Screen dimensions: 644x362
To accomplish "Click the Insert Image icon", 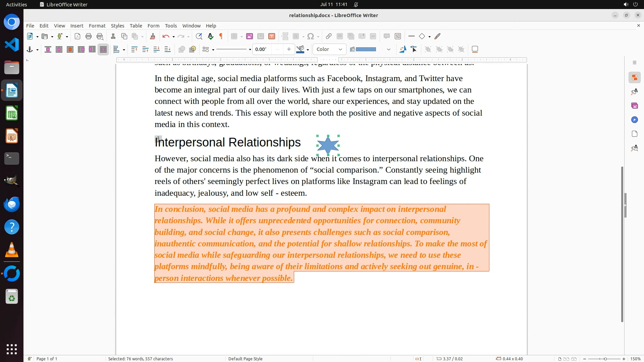I will click(249, 36).
